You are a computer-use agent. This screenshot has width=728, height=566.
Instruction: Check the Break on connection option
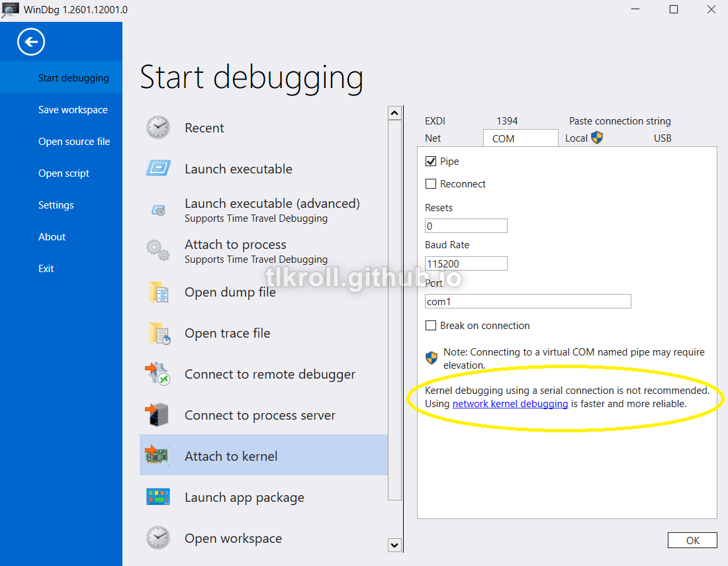click(431, 326)
